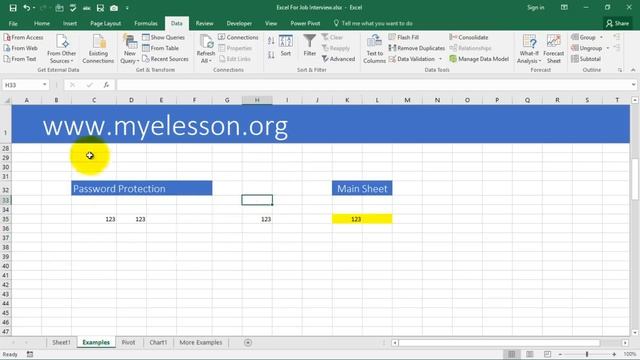Sort A to Z ascending
640x360 pixels.
point(271,40)
